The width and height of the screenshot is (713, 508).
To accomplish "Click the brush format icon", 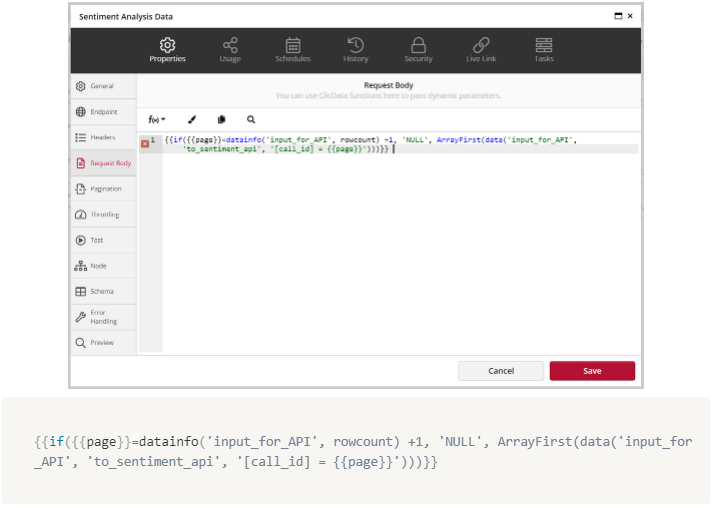I will click(192, 120).
